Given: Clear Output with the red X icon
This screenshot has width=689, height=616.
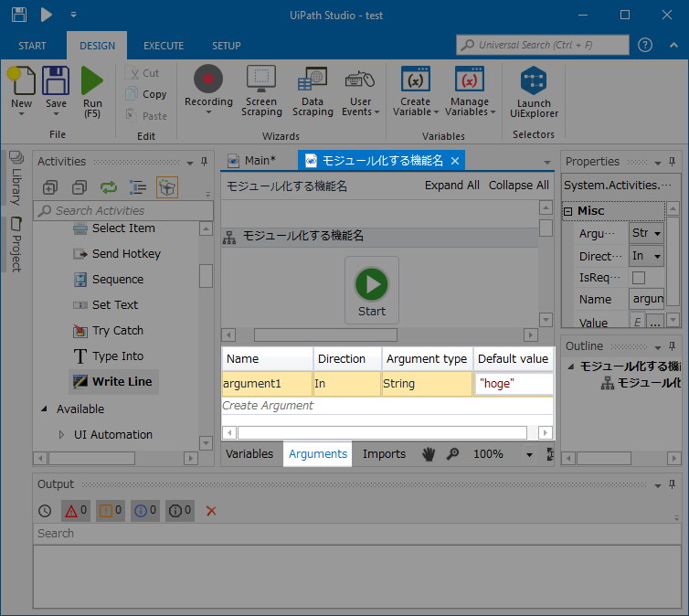Looking at the screenshot, I should tap(211, 511).
